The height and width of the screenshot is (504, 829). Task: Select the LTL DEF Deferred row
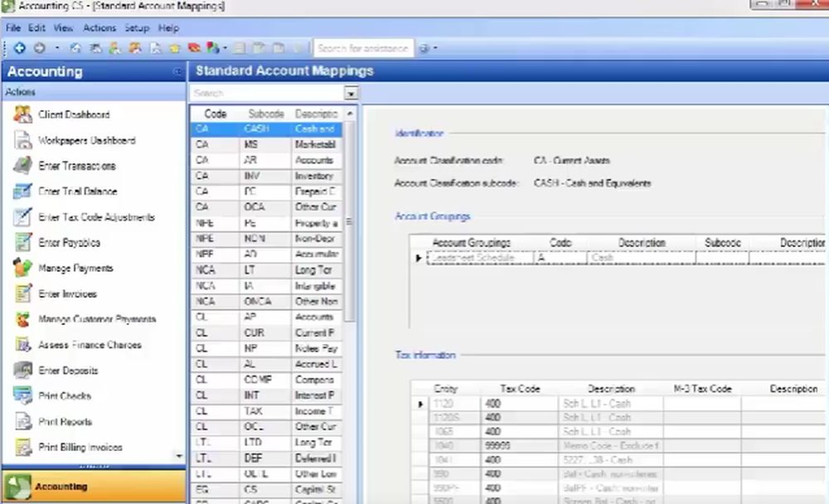point(267,458)
